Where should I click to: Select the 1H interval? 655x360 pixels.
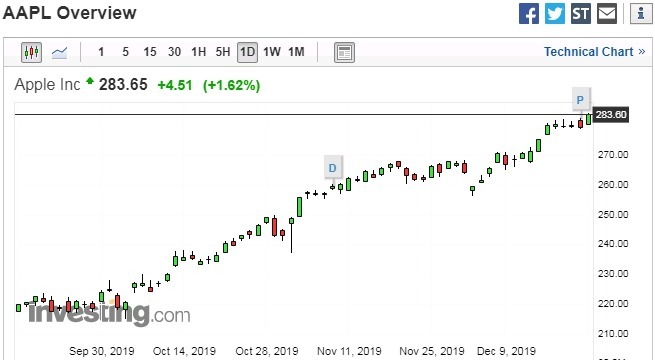click(198, 52)
